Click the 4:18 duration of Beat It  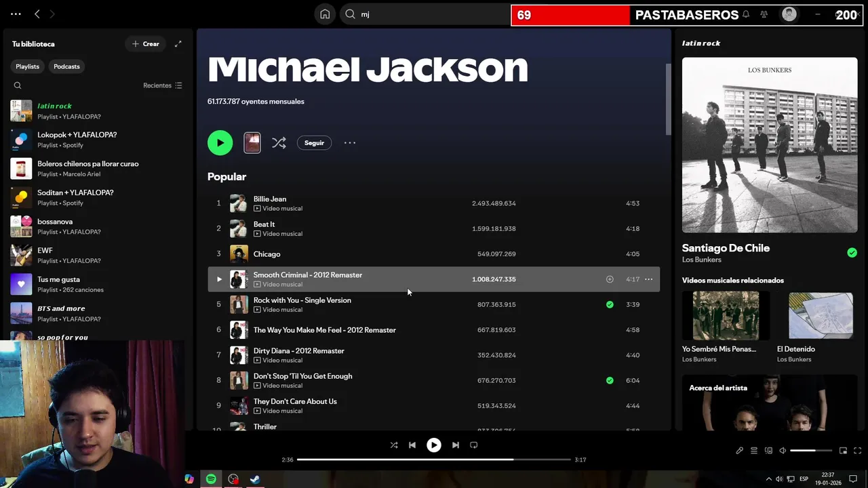tap(633, 228)
